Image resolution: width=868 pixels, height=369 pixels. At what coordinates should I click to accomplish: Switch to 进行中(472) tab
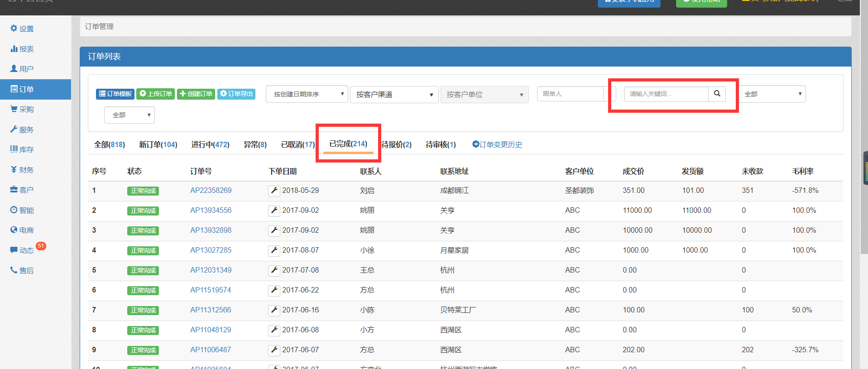pos(210,144)
